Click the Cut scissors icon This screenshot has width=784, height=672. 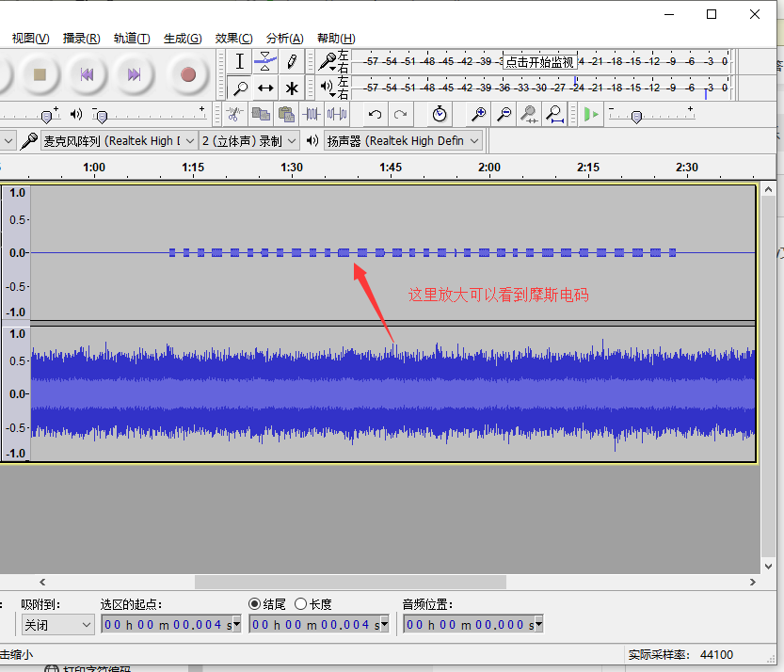(234, 115)
